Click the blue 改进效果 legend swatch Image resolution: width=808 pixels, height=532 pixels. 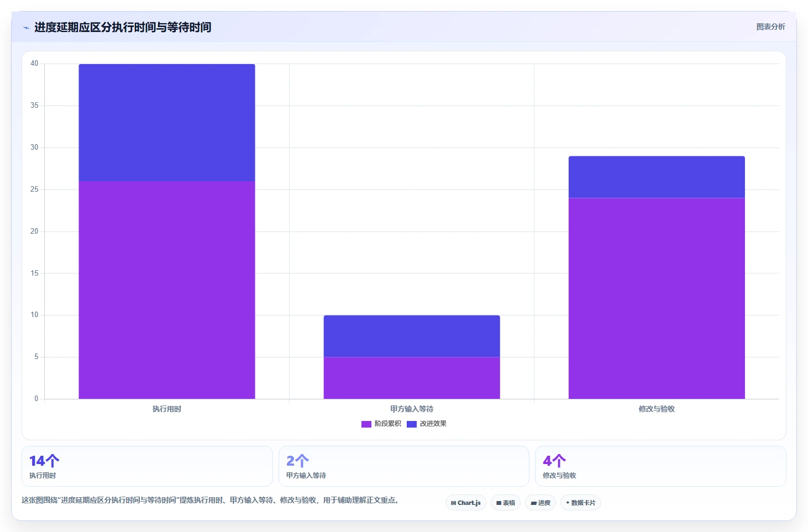[x=412, y=424]
